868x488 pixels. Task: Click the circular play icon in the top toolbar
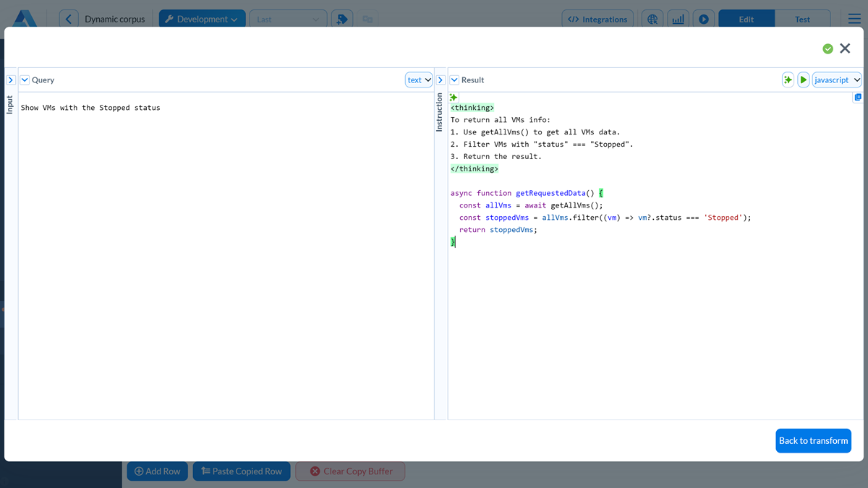point(703,18)
